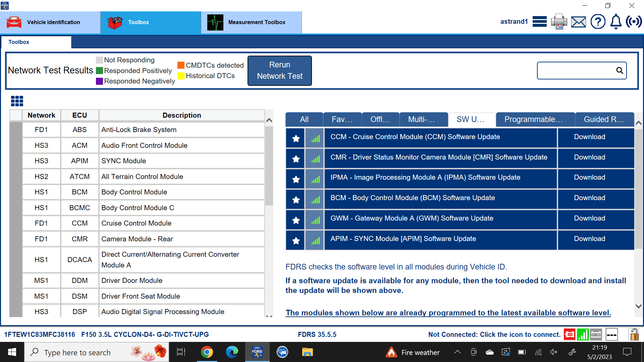Open notifications bell icon
The height and width of the screenshot is (362, 644).
[x=615, y=22]
